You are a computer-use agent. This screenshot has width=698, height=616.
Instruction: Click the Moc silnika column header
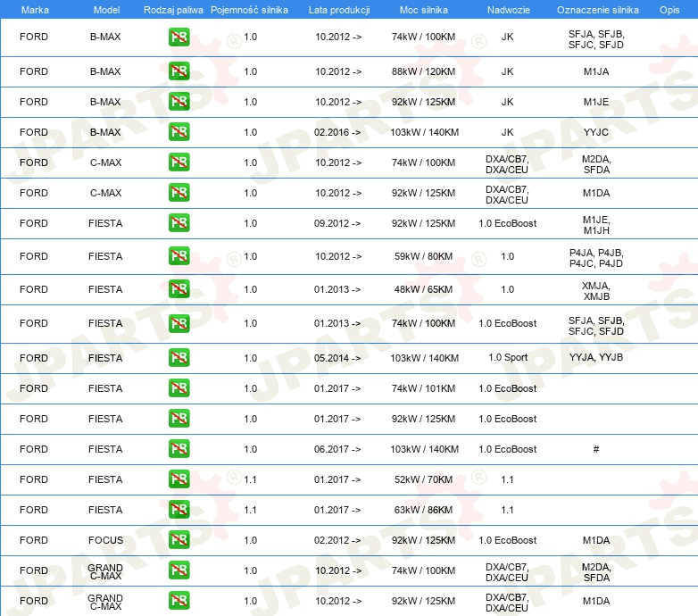point(423,9)
